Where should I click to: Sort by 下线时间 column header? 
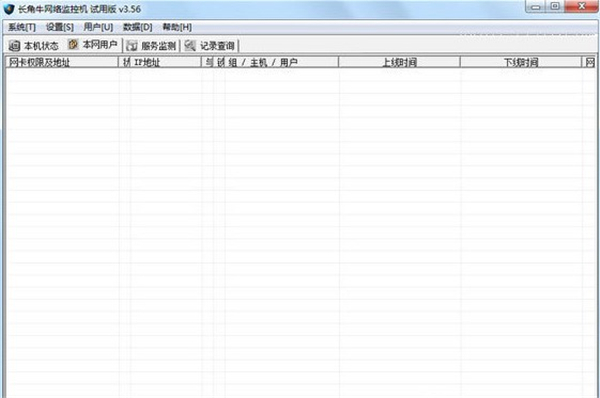pos(521,62)
